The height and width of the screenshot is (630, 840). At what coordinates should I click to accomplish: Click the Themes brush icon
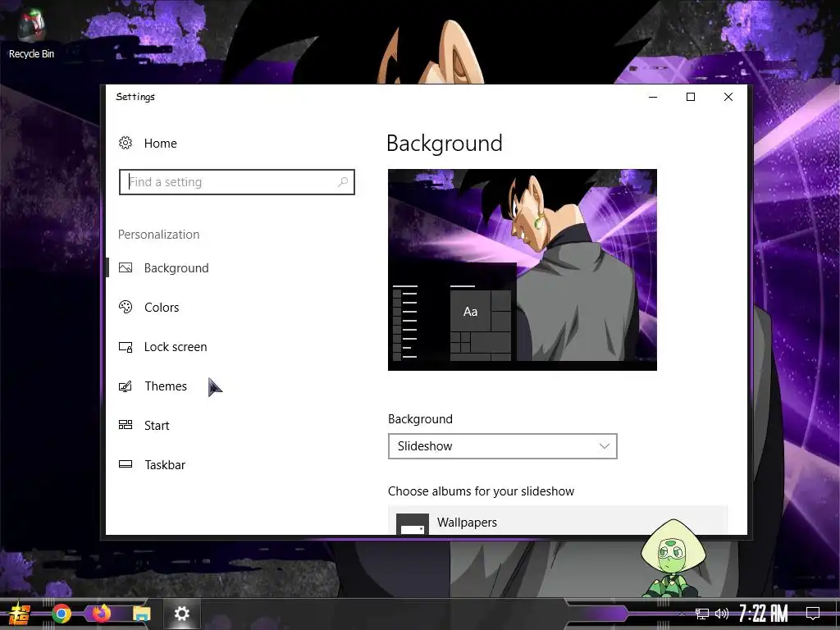point(126,386)
